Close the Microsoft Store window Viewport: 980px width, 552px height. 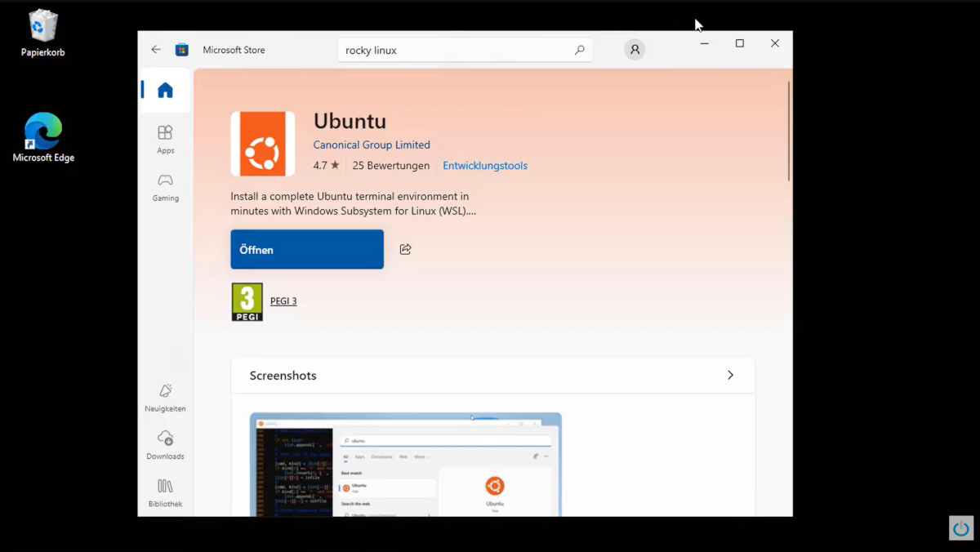pos(775,43)
